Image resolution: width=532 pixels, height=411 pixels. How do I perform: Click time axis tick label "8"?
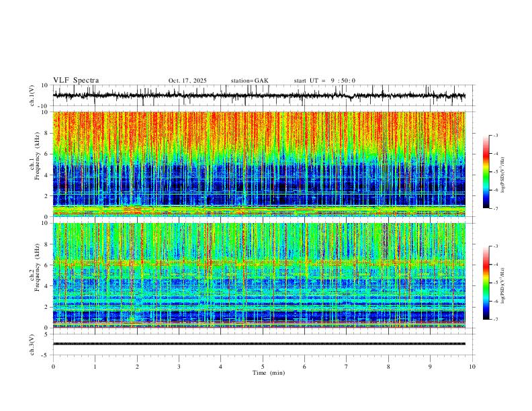tap(388, 367)
